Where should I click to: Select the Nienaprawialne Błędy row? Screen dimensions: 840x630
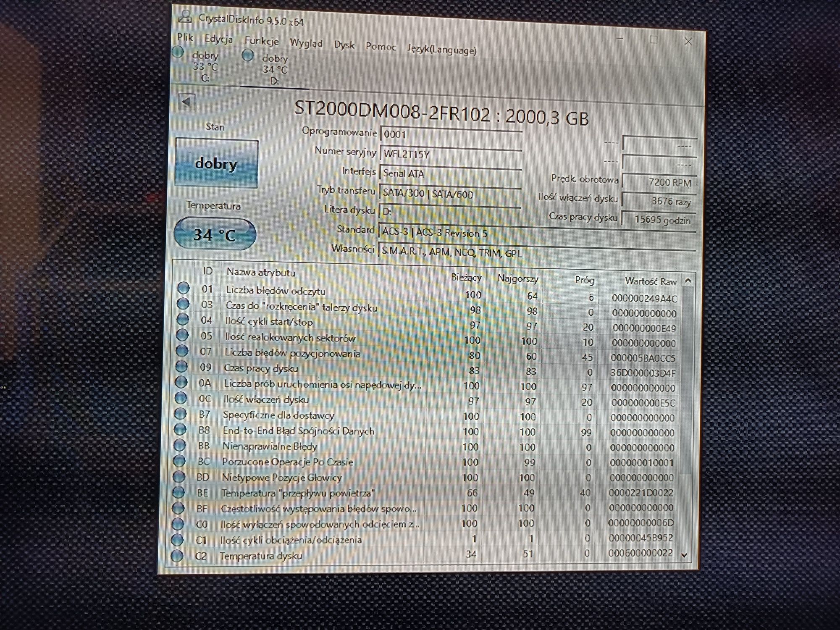[426, 446]
